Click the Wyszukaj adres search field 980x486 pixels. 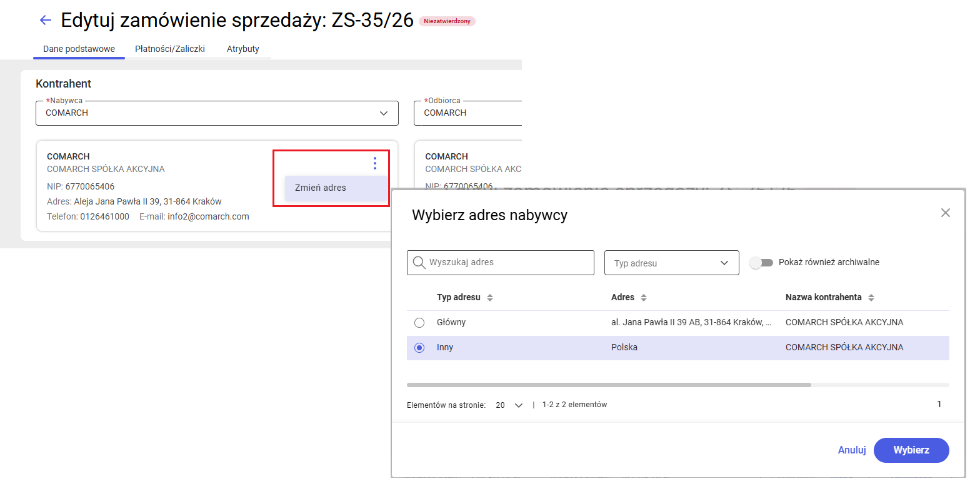point(501,263)
